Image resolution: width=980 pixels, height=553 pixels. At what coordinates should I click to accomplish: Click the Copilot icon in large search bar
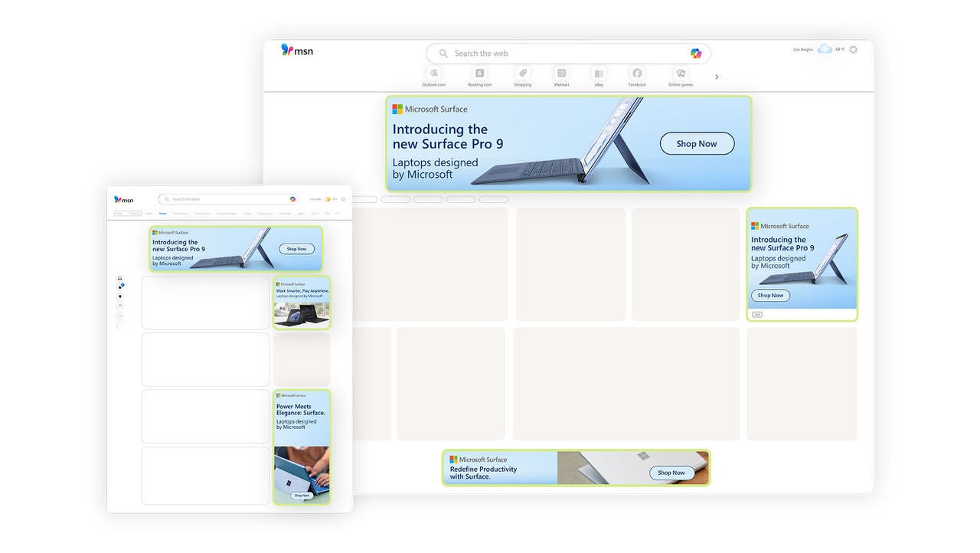[x=695, y=54]
